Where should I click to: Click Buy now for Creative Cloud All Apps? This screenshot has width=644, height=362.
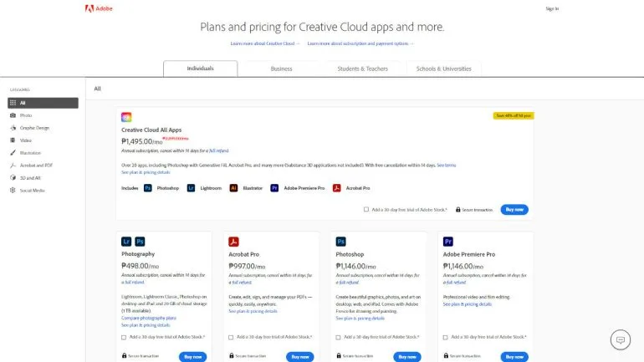click(x=514, y=209)
